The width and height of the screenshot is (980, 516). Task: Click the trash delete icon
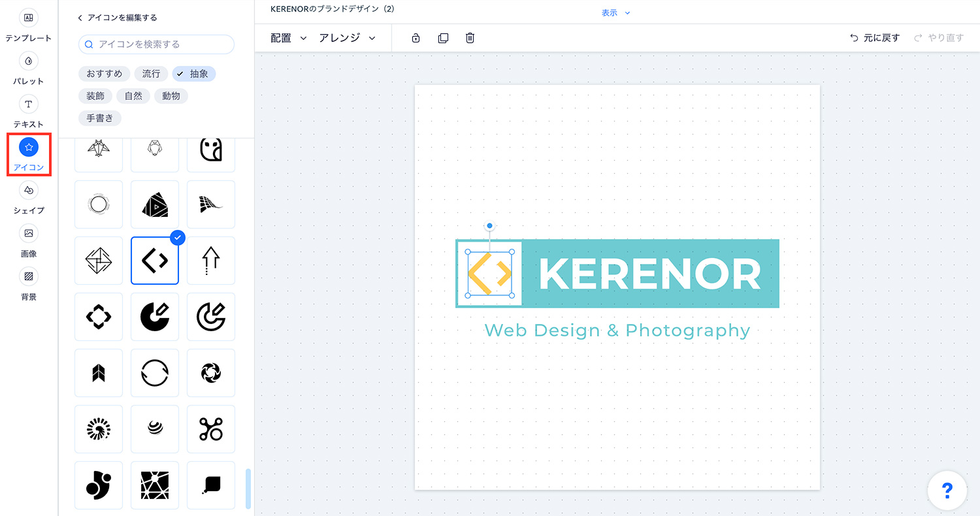pos(470,38)
